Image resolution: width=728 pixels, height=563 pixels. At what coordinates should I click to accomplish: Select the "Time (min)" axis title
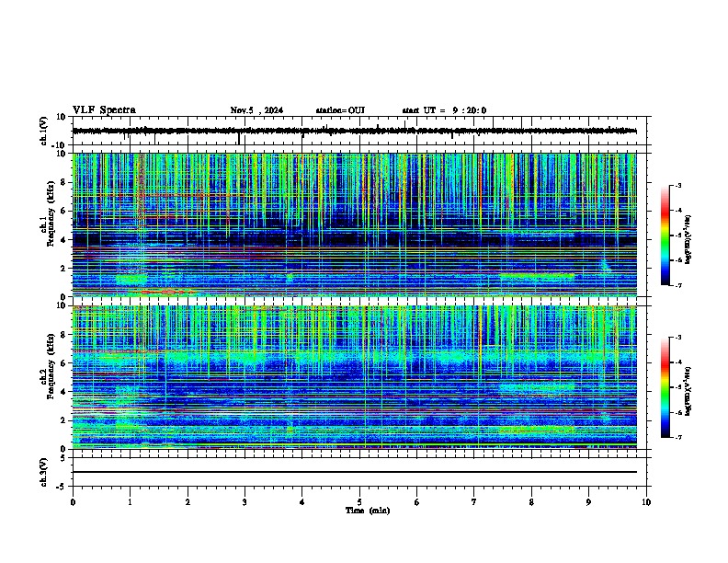pos(368,511)
